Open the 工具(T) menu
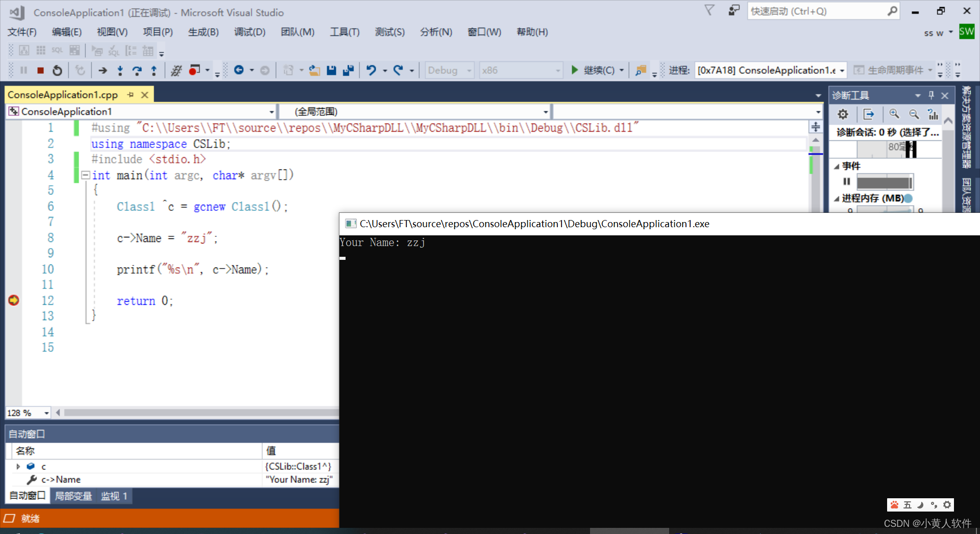 click(345, 32)
